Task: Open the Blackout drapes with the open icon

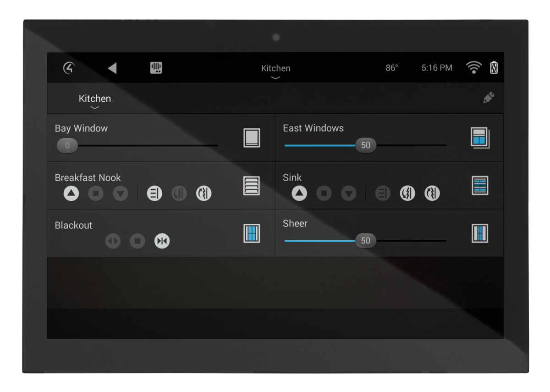Action: (x=113, y=241)
